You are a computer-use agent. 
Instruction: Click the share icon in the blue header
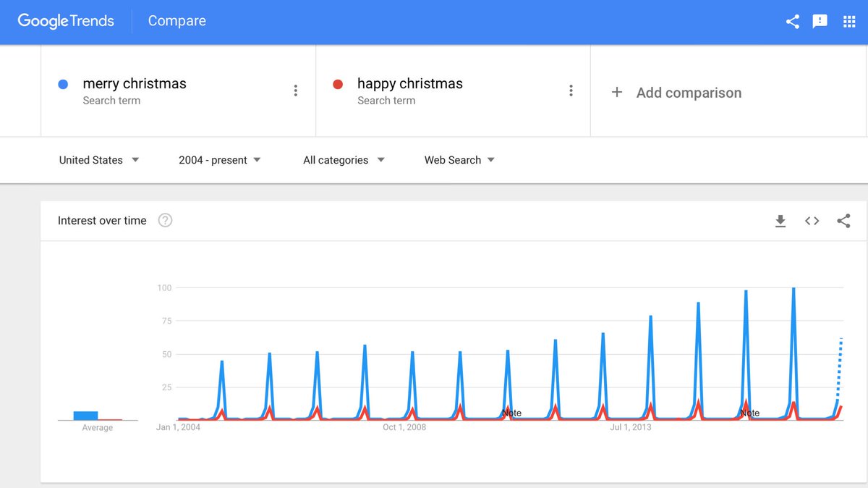tap(793, 21)
